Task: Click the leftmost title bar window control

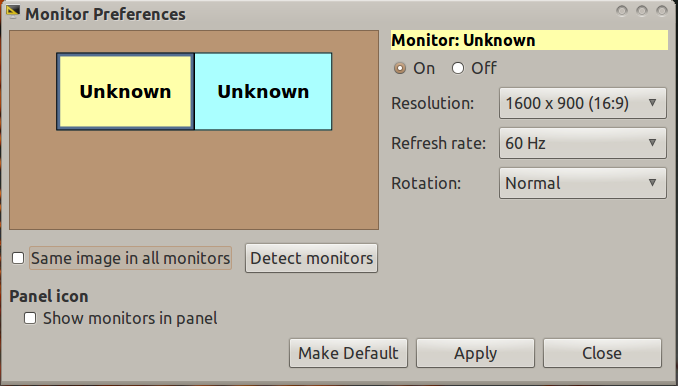Action: (x=622, y=10)
